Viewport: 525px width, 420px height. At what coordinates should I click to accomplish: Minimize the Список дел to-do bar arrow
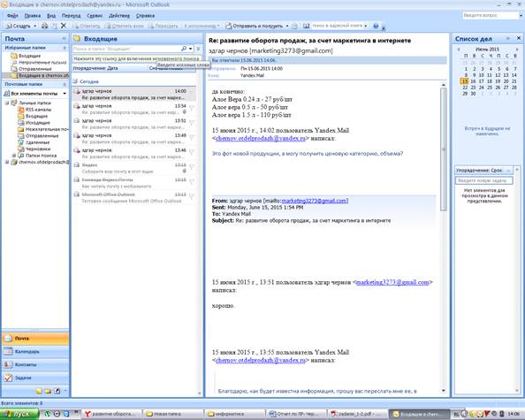(x=508, y=39)
